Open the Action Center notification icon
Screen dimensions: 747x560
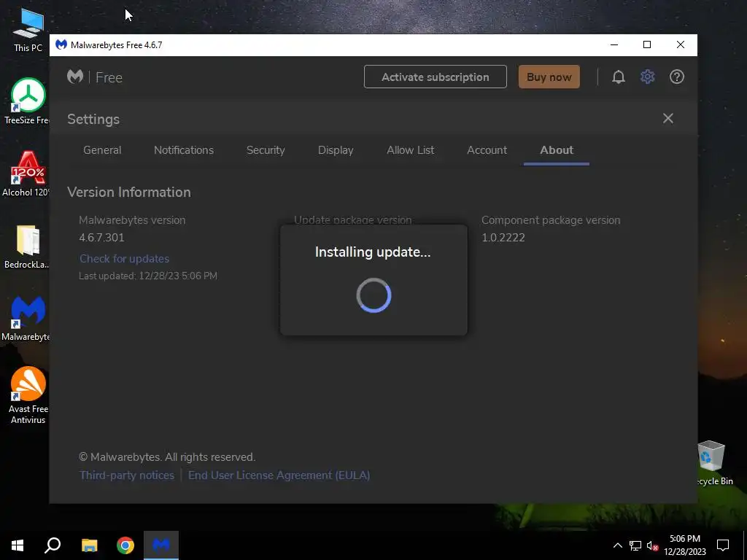pyautogui.click(x=723, y=545)
